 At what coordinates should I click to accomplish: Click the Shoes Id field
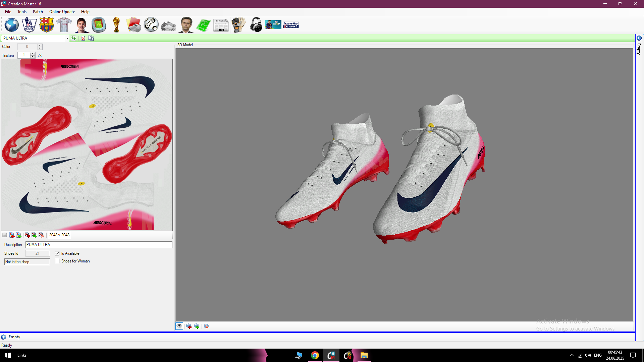38,253
